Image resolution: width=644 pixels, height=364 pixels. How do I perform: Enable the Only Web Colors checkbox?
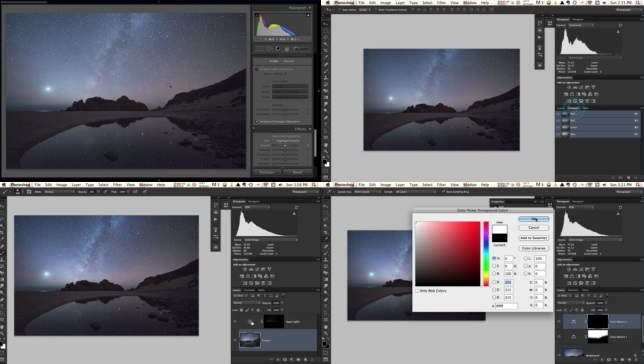coord(417,290)
